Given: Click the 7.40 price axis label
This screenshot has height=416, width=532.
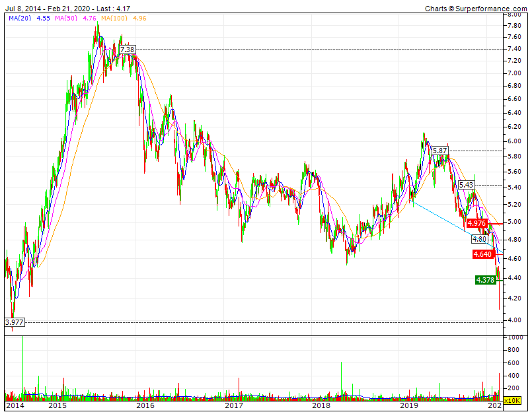Looking at the screenshot, I should [x=514, y=49].
